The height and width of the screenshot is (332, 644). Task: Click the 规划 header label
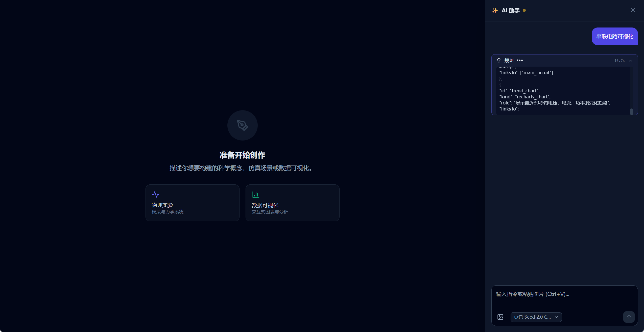click(x=509, y=61)
